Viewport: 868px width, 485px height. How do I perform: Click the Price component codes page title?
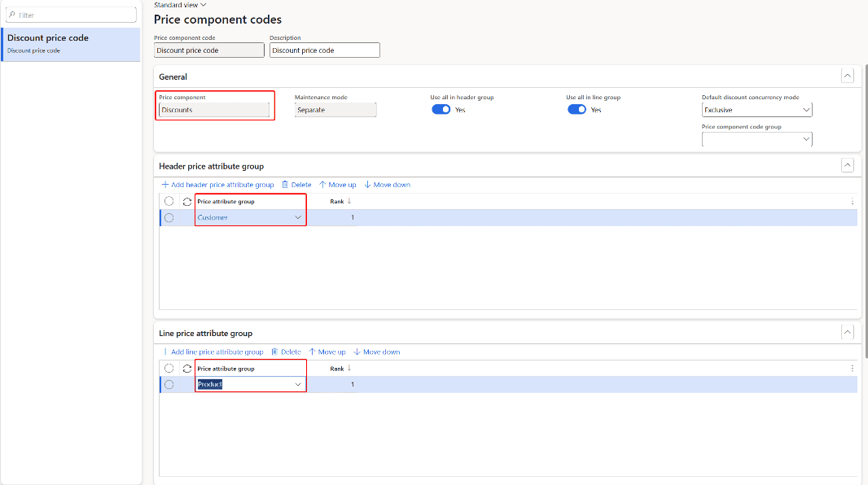pos(217,20)
